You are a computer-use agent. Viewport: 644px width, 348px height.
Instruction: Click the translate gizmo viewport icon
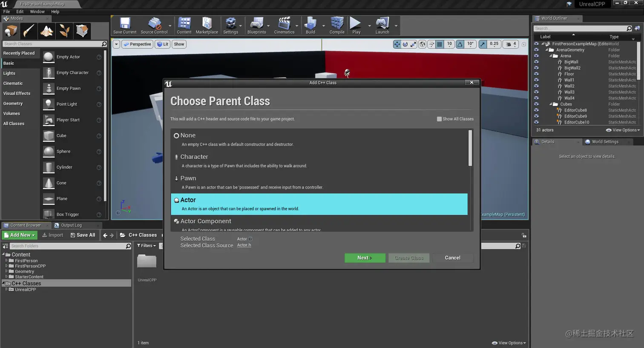(397, 44)
